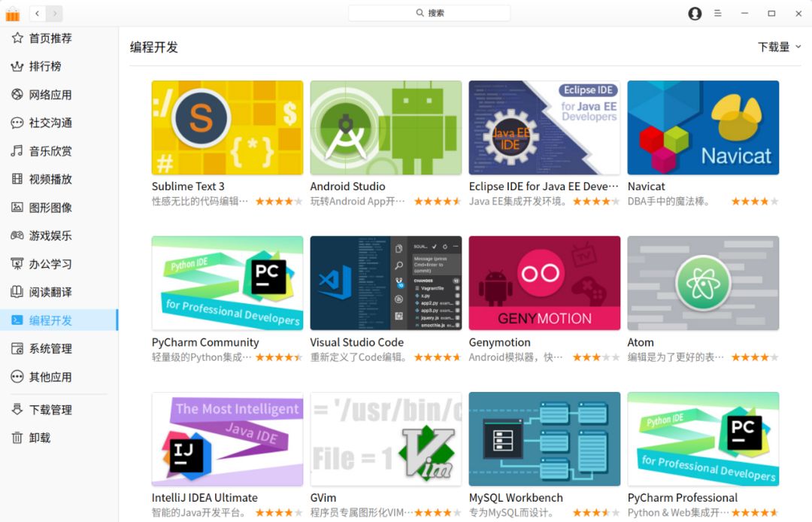The image size is (812, 522).
Task: Open the Sublime Text 3 app page
Action: 227,127
